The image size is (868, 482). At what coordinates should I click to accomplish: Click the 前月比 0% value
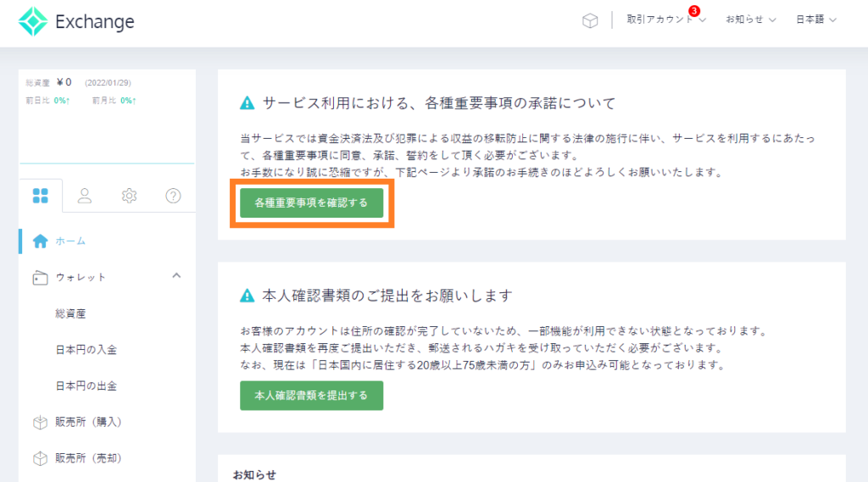point(128,100)
